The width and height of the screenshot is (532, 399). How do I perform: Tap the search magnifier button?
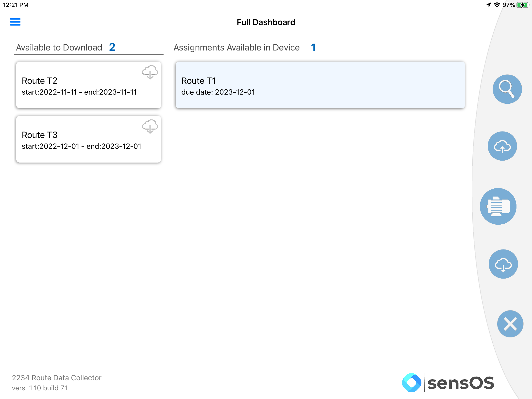(507, 89)
